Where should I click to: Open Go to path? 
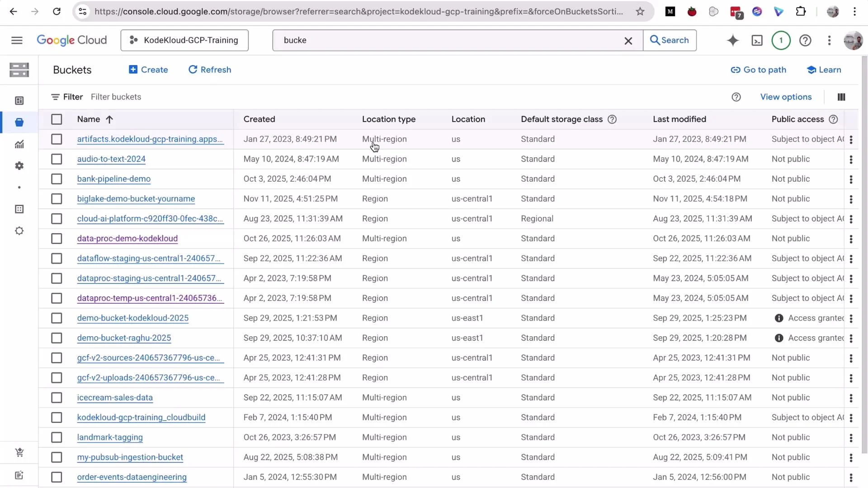(x=759, y=70)
